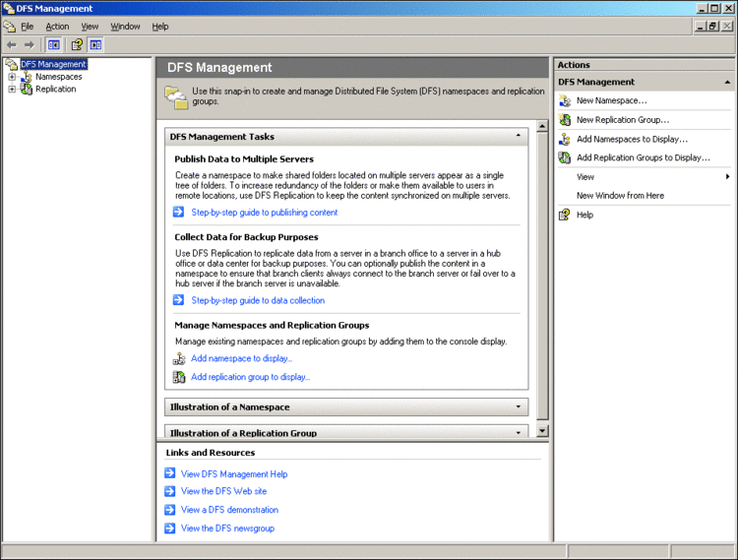Viewport: 738px width, 560px height.
Task: Click Add Namespaces to Display... action text
Action: (x=632, y=140)
